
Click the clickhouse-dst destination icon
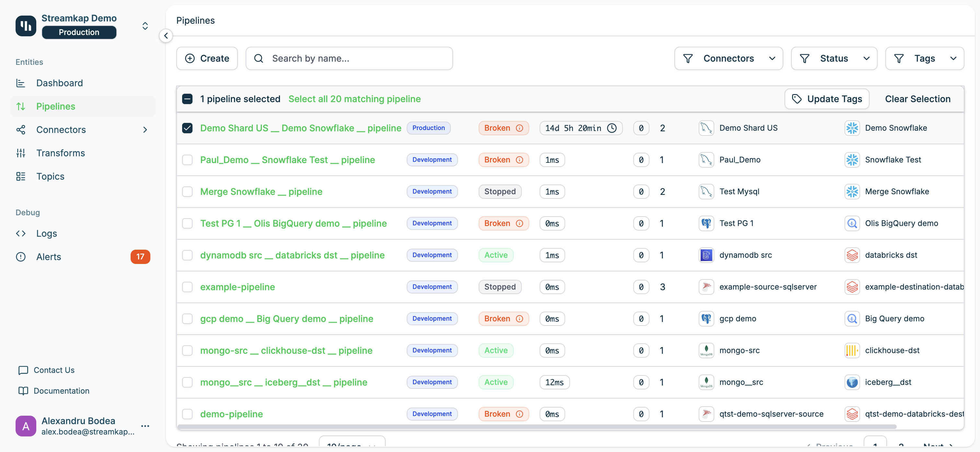852,350
